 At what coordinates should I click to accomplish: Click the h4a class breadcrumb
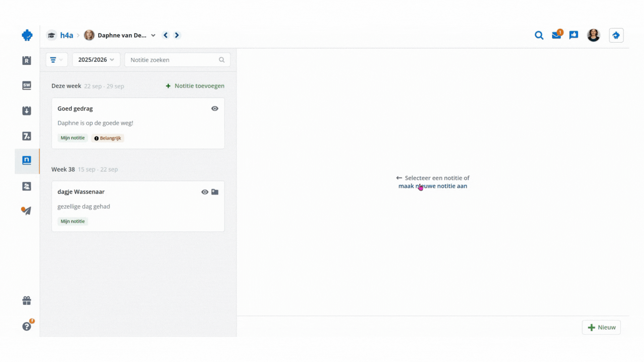(66, 35)
